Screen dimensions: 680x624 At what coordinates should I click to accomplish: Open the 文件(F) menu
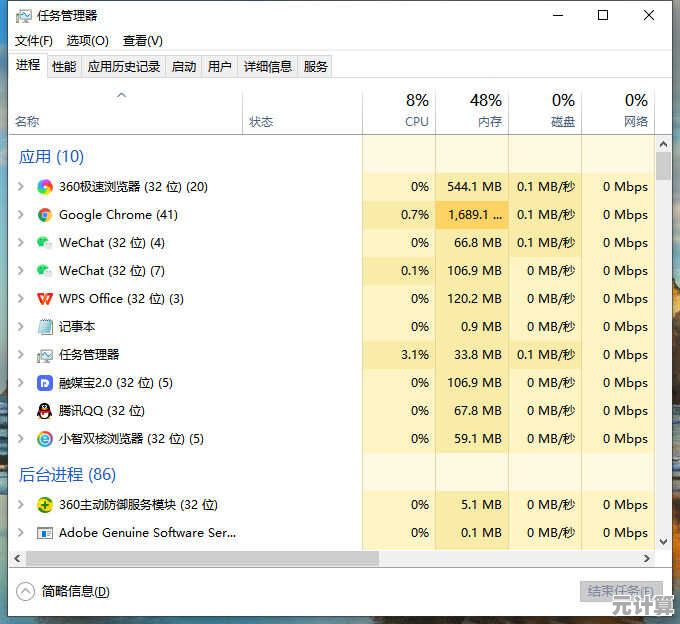tap(34, 41)
